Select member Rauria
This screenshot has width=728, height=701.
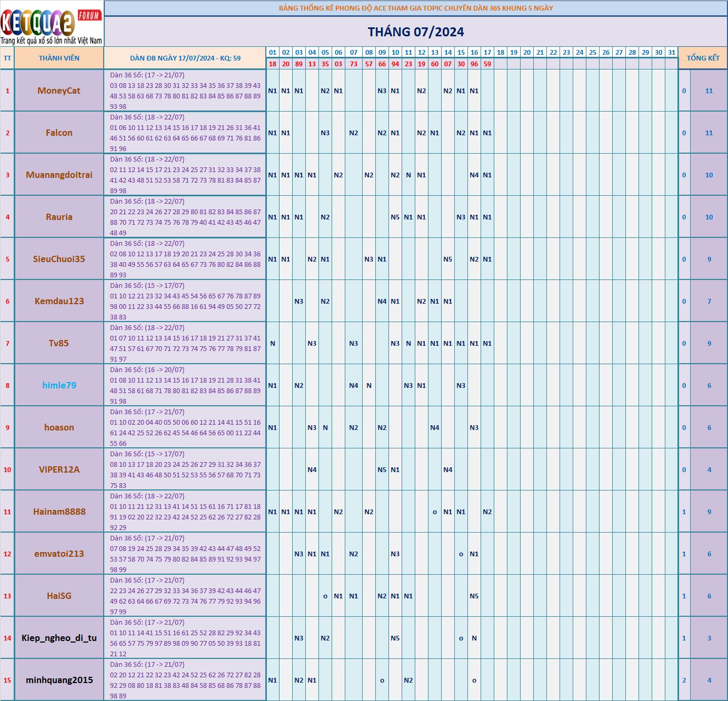tap(59, 217)
